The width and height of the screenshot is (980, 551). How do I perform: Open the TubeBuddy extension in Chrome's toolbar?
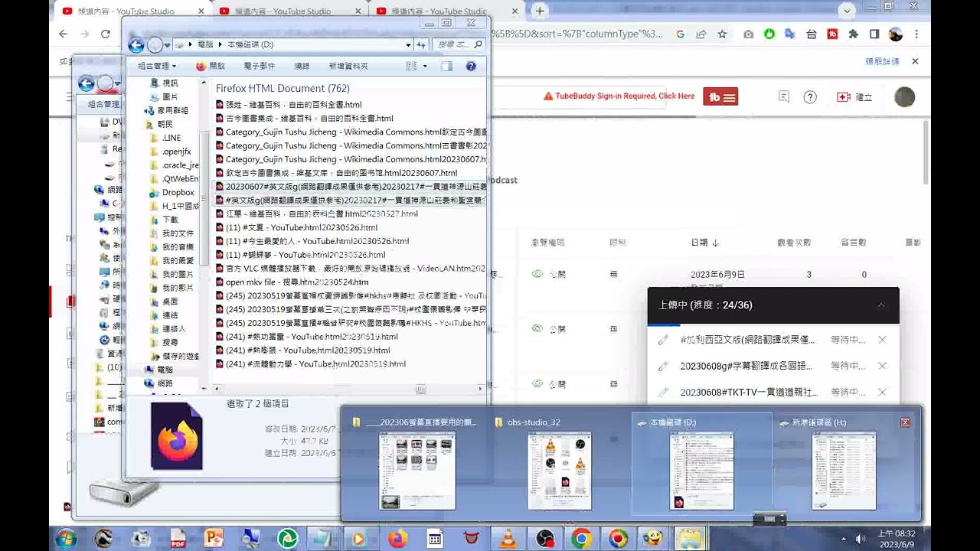[832, 34]
